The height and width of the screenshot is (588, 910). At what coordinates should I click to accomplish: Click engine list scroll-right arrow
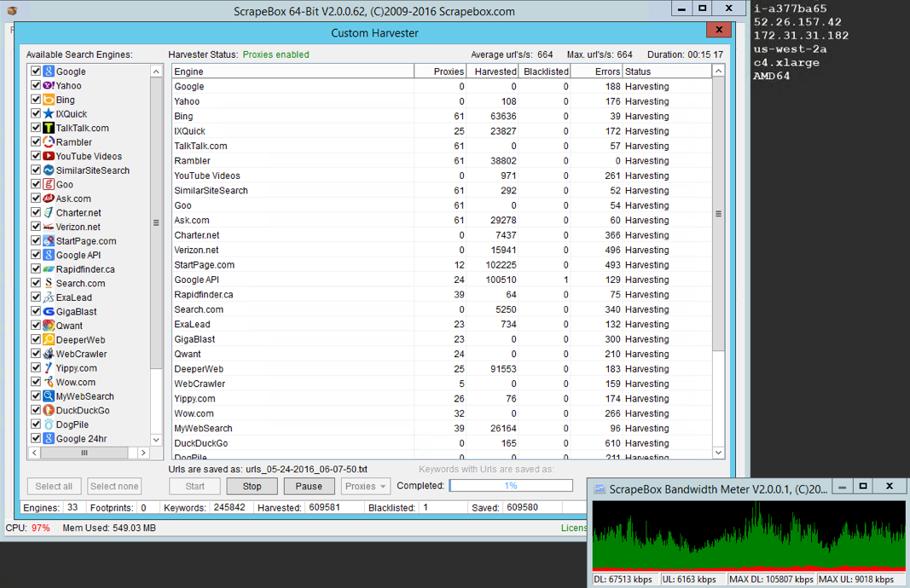(x=143, y=453)
